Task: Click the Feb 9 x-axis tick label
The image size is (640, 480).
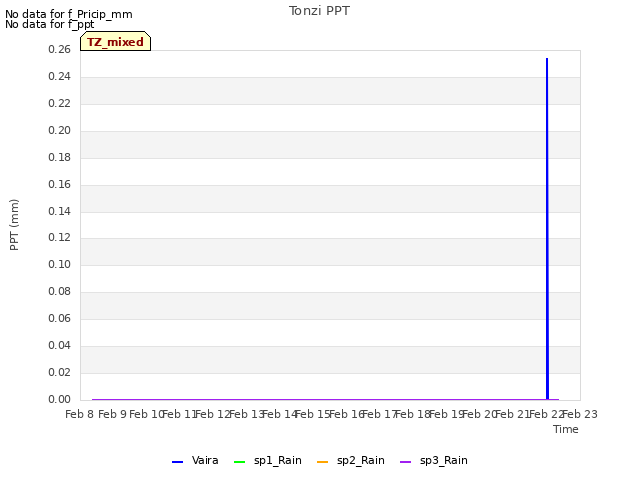Action: (x=113, y=414)
